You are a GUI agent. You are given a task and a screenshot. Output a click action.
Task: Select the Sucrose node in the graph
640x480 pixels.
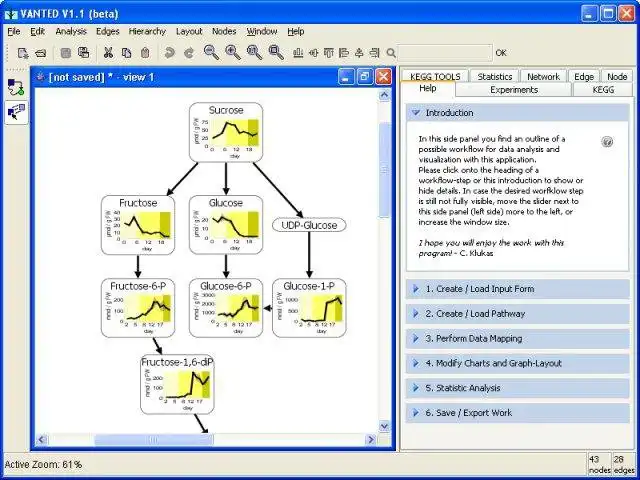[226, 132]
